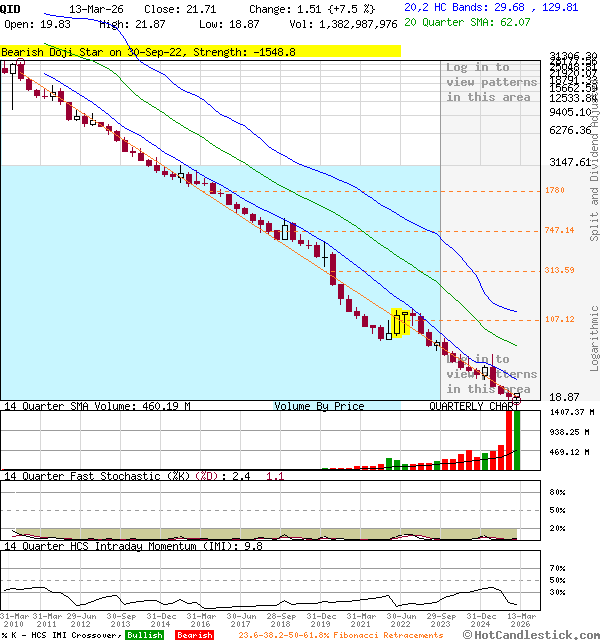Click the yellow highlighted Doji Star candlestick
The width and height of the screenshot is (600, 640).
point(400,323)
